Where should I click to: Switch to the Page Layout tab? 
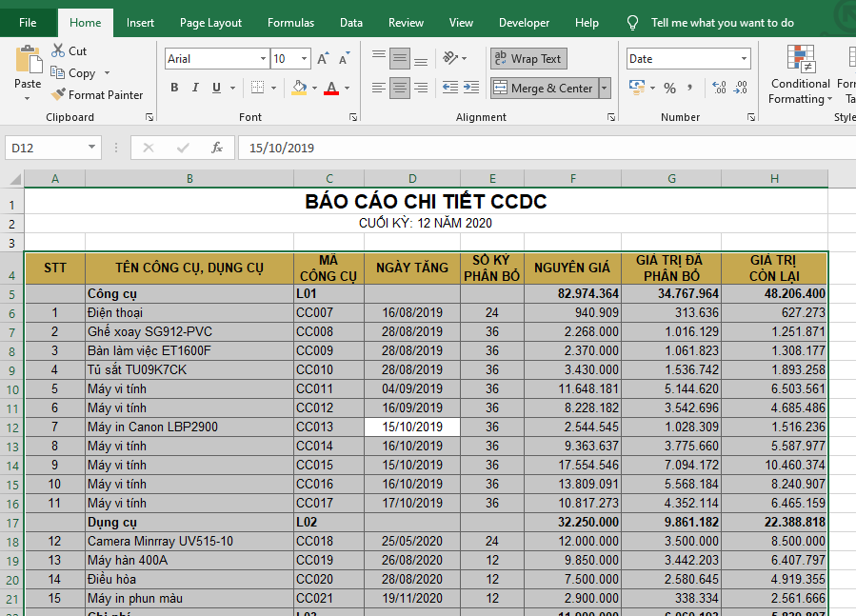click(x=210, y=23)
